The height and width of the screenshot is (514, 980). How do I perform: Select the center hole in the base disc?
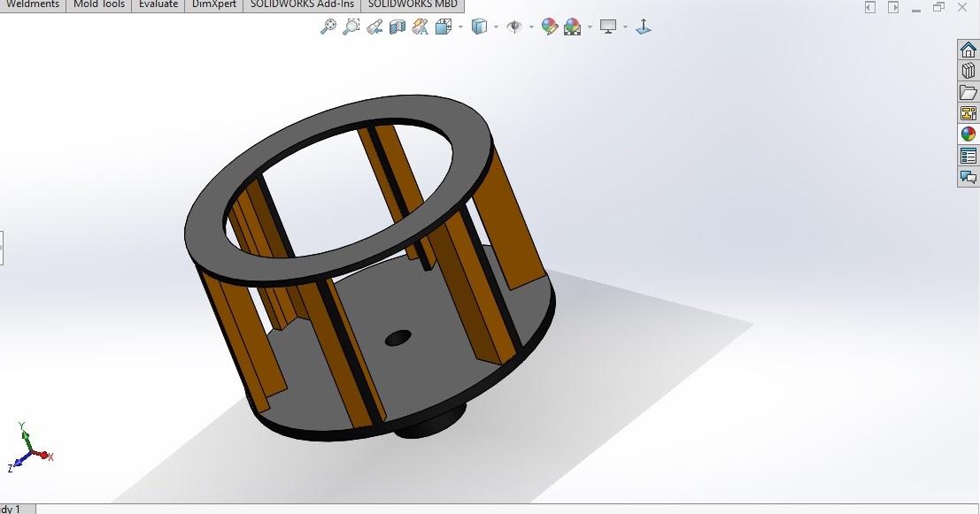[x=398, y=338]
